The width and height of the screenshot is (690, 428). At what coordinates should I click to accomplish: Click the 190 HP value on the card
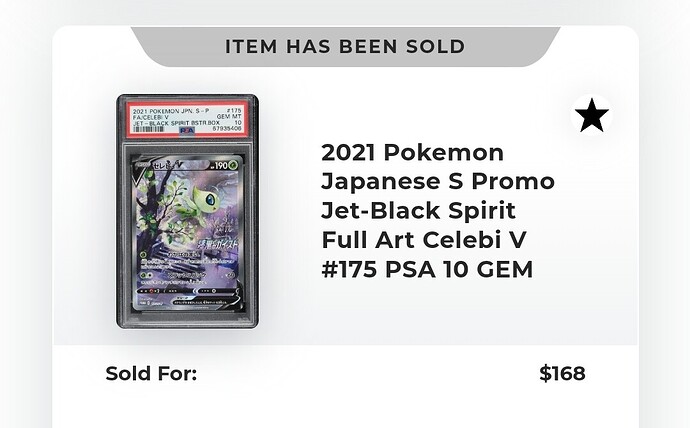click(221, 165)
